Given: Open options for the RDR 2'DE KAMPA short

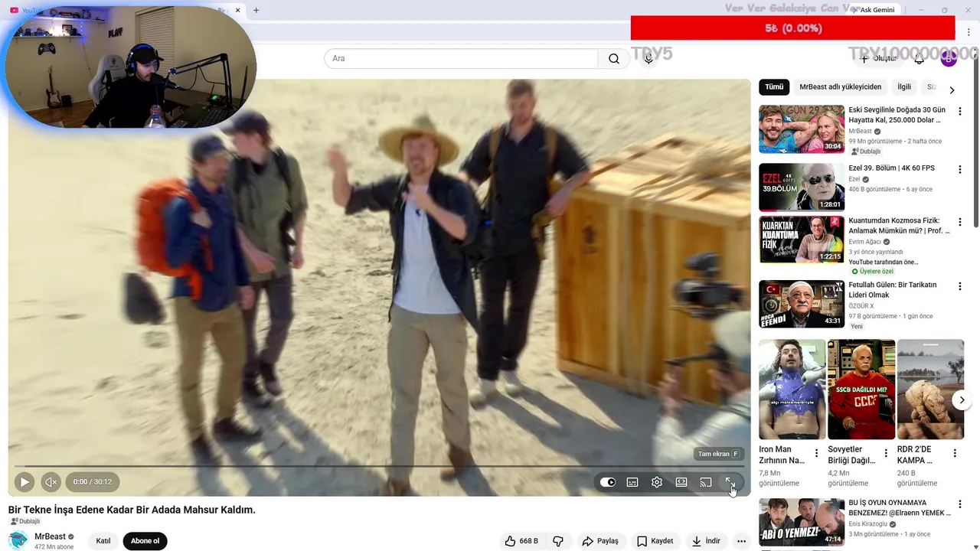Looking at the screenshot, I should 954,453.
